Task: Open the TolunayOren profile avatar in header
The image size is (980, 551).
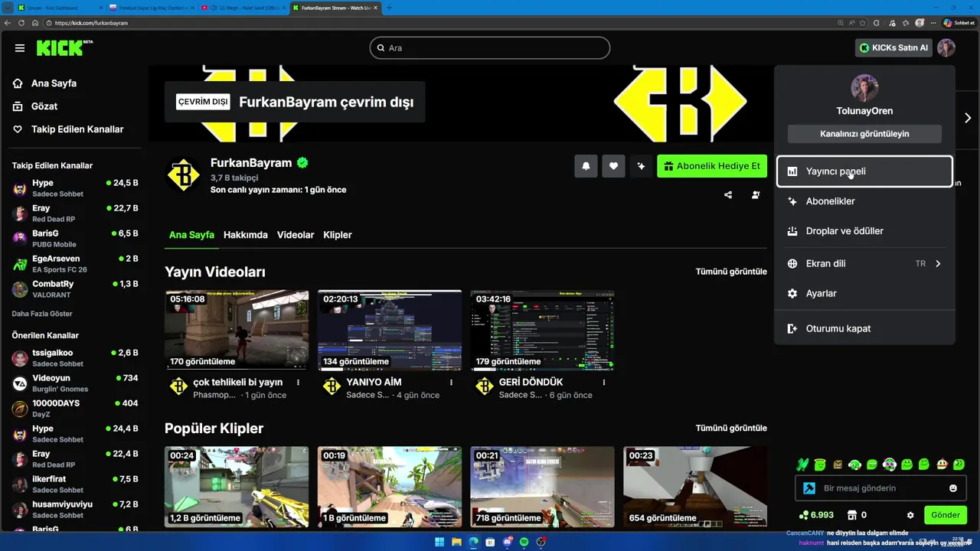Action: pos(946,47)
